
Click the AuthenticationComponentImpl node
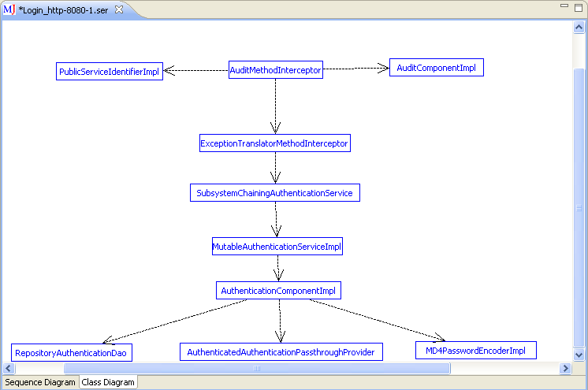[x=278, y=291]
